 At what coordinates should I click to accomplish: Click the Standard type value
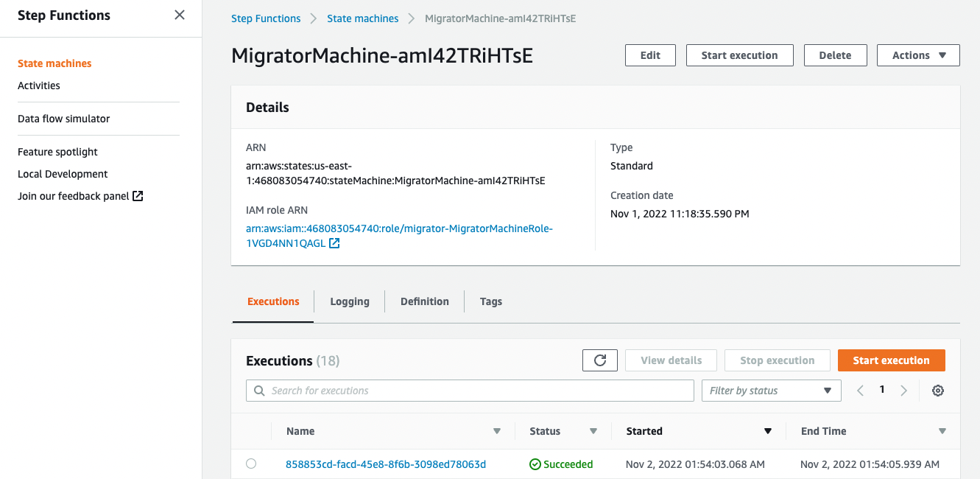tap(632, 166)
